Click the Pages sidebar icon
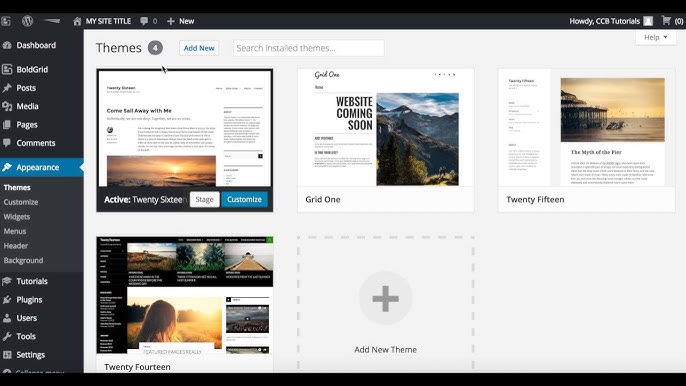The image size is (686, 386). click(7, 125)
